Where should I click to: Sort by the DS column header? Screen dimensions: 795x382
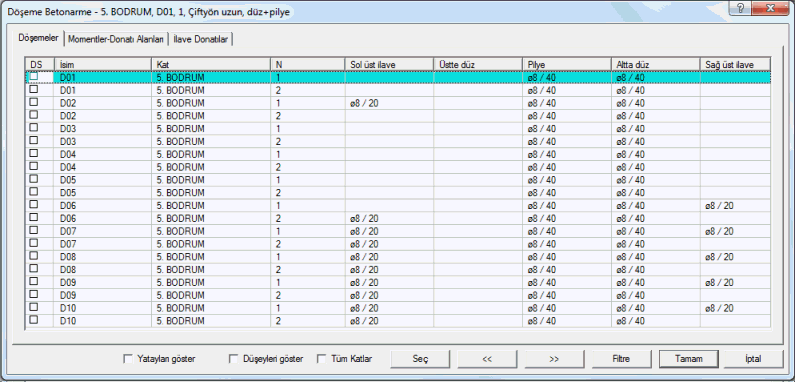(x=40, y=64)
